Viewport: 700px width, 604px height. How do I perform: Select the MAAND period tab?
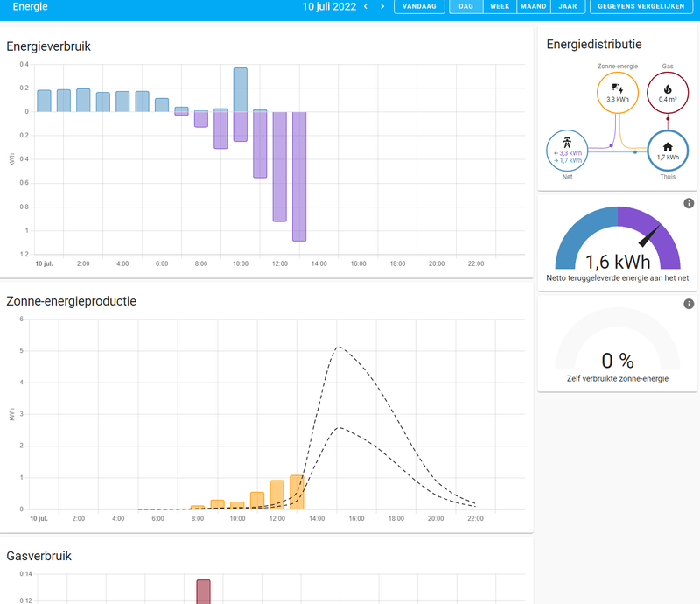pos(534,6)
